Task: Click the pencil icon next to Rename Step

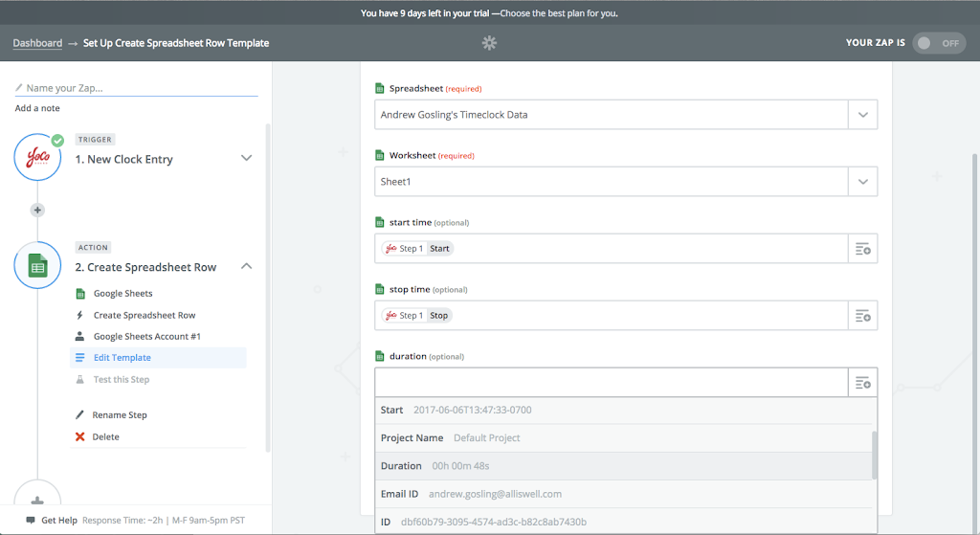Action: (x=79, y=414)
